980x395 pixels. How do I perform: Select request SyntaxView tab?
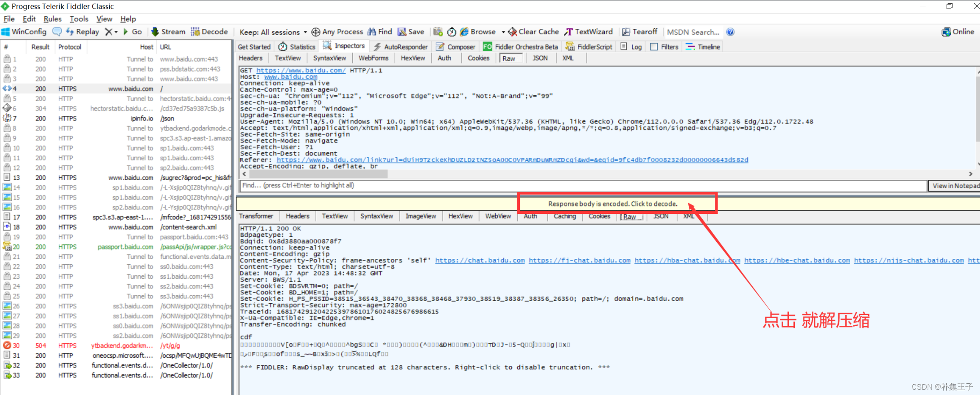coord(330,58)
